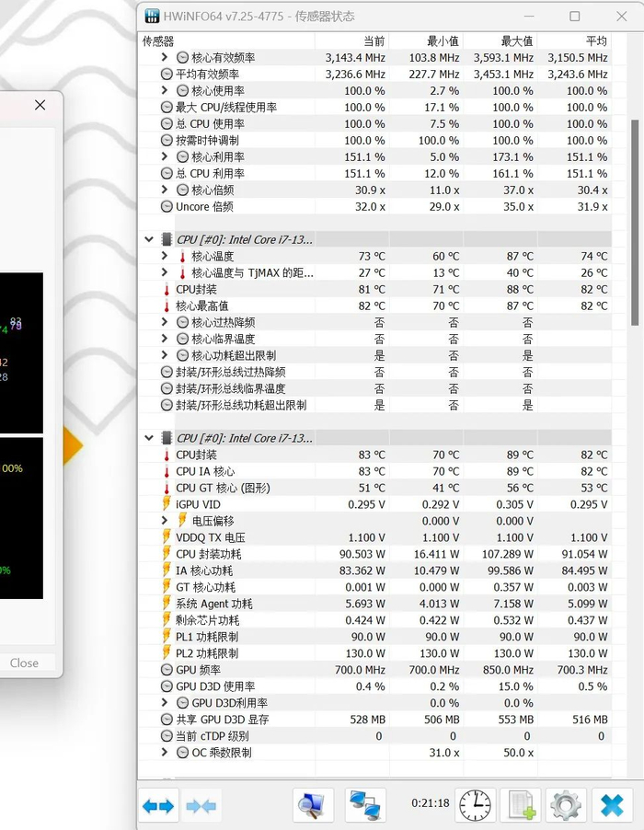Click the thermometer icon beside CPU IA 核心
The width and height of the screenshot is (644, 830).
tap(167, 471)
